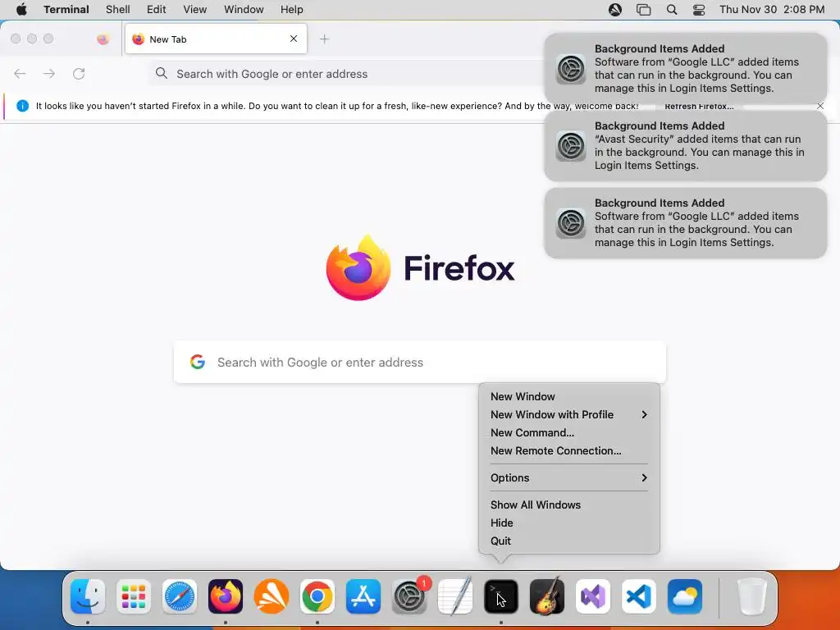
Task: Click the Refresh Firefox… button
Action: coord(699,106)
